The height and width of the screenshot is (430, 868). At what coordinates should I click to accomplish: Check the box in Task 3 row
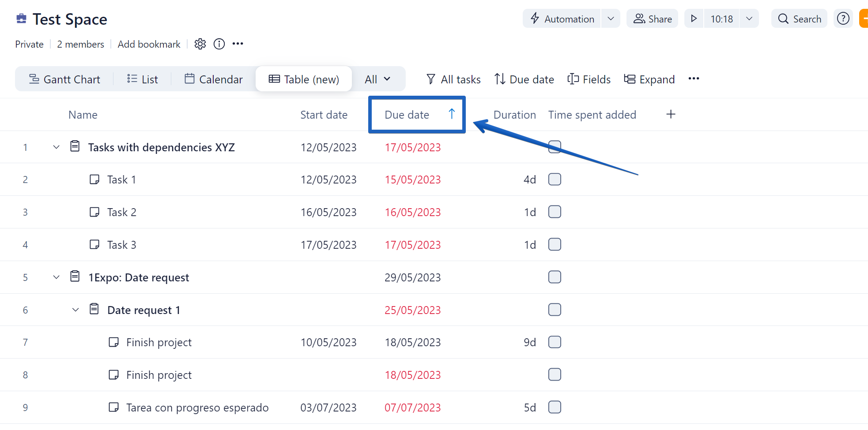coord(555,245)
